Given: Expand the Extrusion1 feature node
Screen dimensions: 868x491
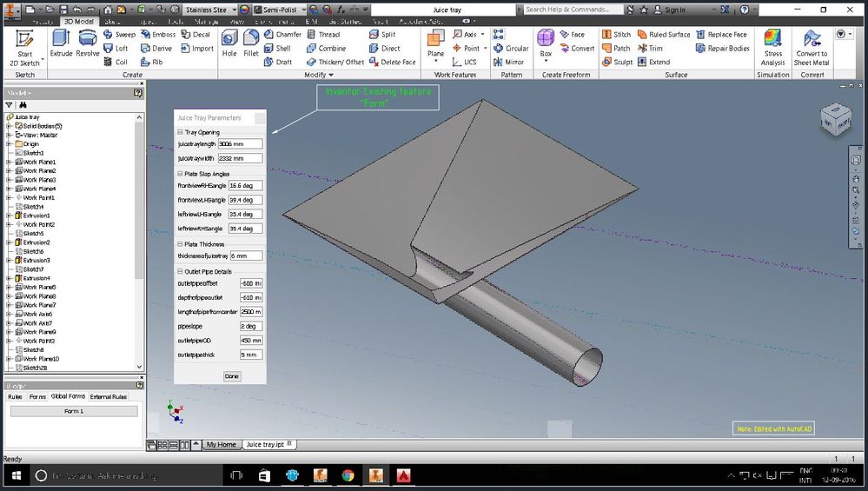Looking at the screenshot, I should pyautogui.click(x=9, y=216).
